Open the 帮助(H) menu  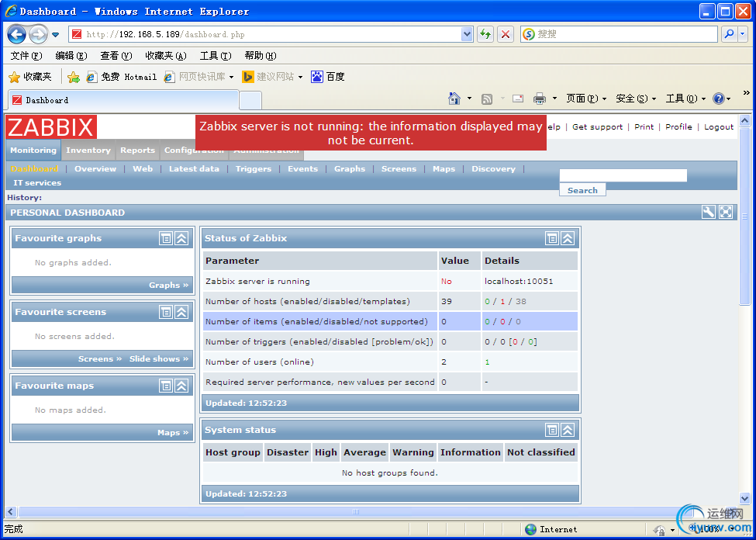(x=261, y=56)
